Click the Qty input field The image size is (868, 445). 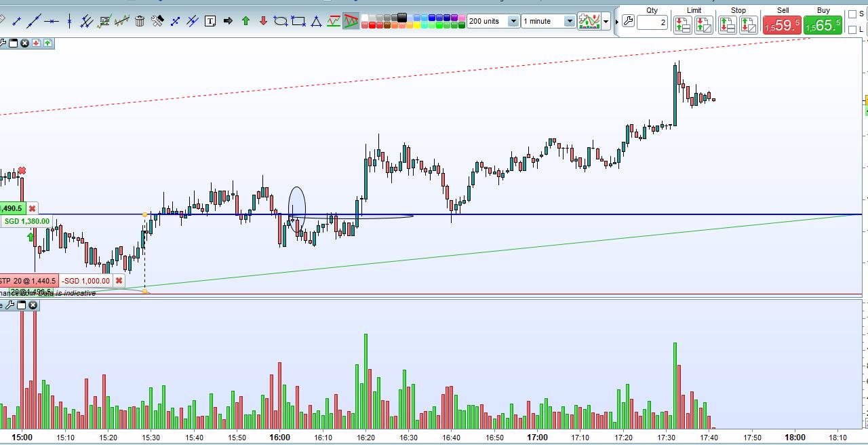pos(652,22)
